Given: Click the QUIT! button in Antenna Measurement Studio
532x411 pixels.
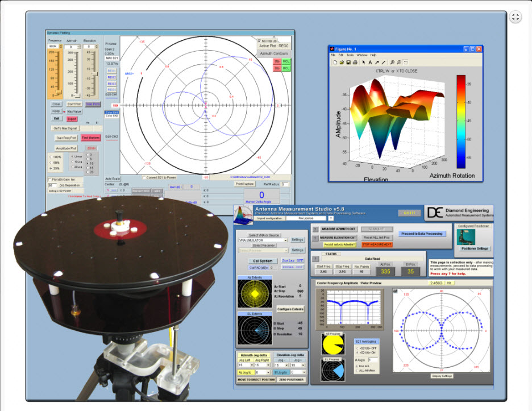Looking at the screenshot, I should coord(409,213).
